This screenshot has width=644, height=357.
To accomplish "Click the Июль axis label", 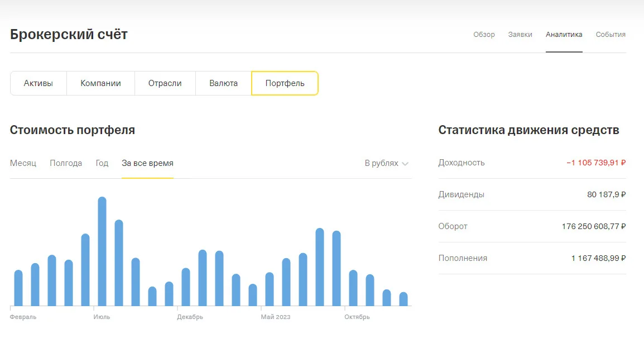I will click(102, 317).
